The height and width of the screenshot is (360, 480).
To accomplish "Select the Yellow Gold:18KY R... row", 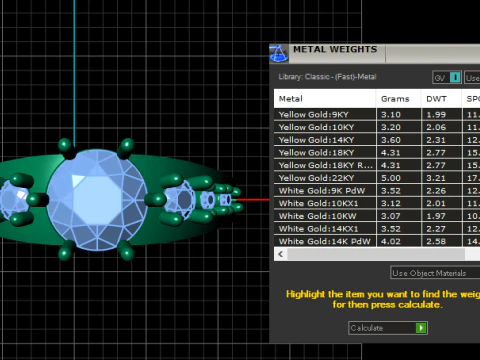I will pyautogui.click(x=377, y=165).
